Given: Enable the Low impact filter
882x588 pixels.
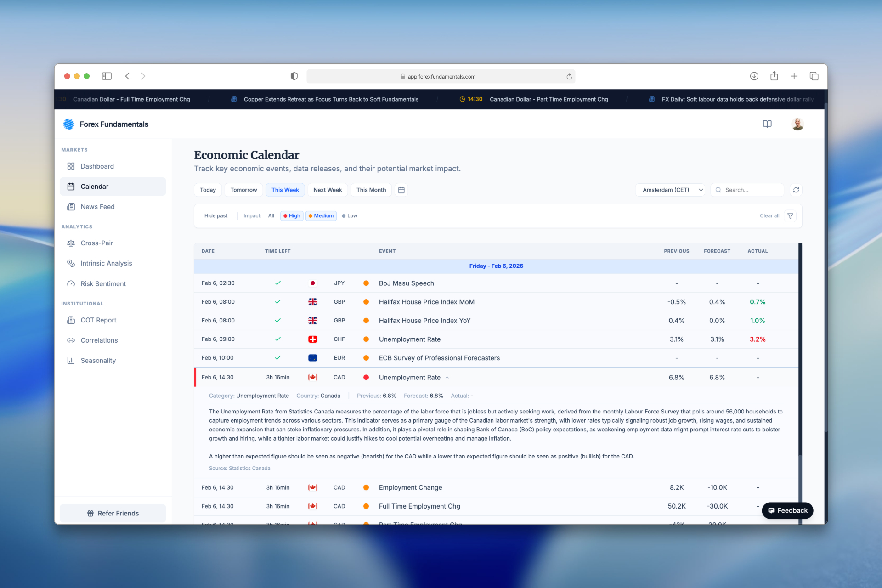Looking at the screenshot, I should tap(350, 215).
